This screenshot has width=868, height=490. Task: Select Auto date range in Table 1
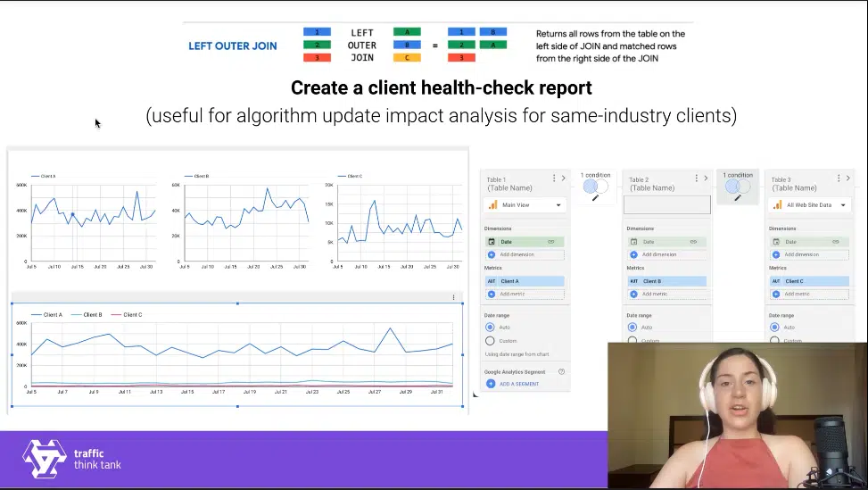pos(490,328)
